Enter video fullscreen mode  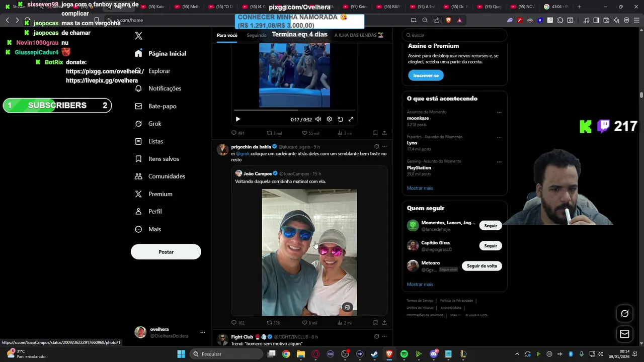click(351, 119)
